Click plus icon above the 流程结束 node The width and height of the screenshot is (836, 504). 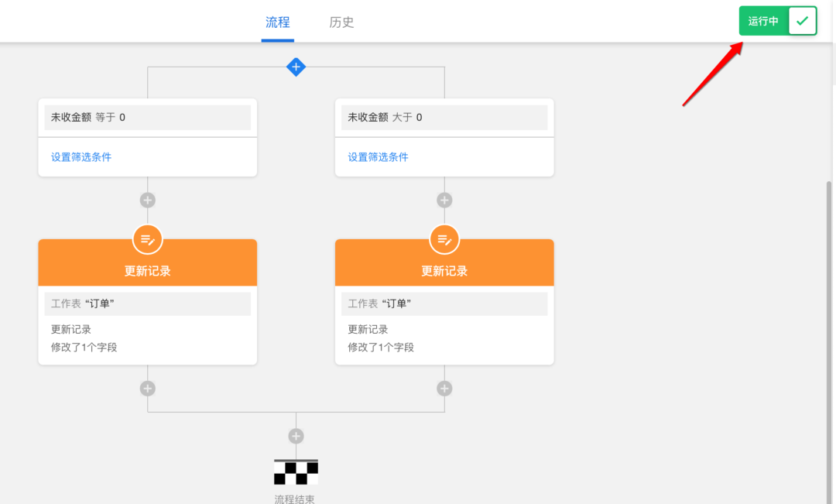(x=296, y=435)
